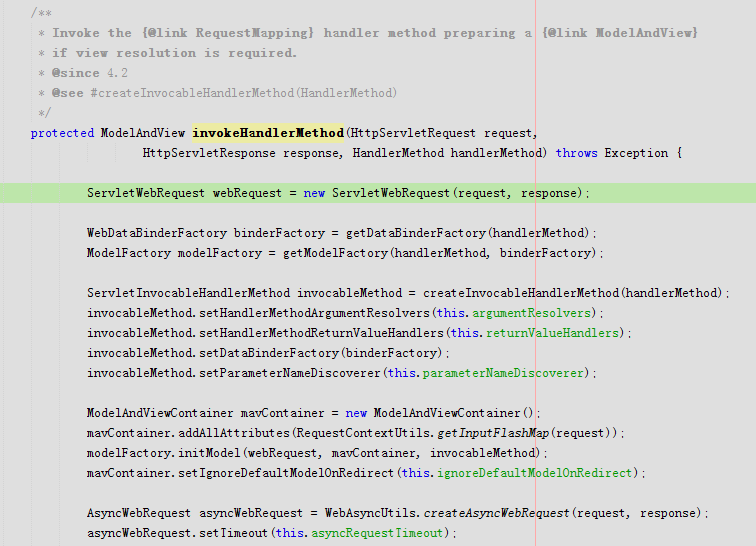Click '@since 4.2' in the Javadoc

tap(90, 73)
